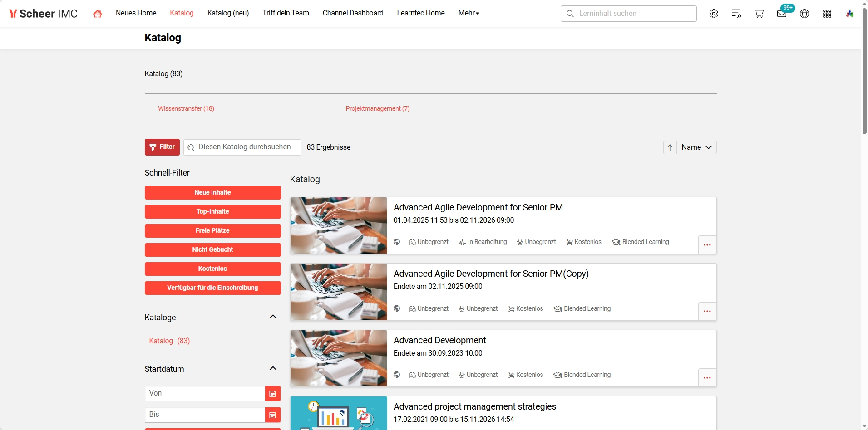The height and width of the screenshot is (430, 868).
Task: Open the Name sort dropdown
Action: pyautogui.click(x=697, y=147)
